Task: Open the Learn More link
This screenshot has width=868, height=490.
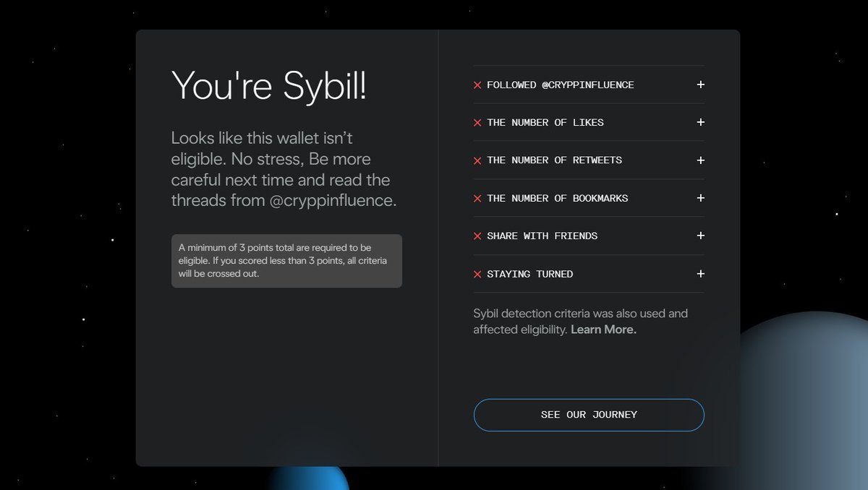Action: click(603, 330)
